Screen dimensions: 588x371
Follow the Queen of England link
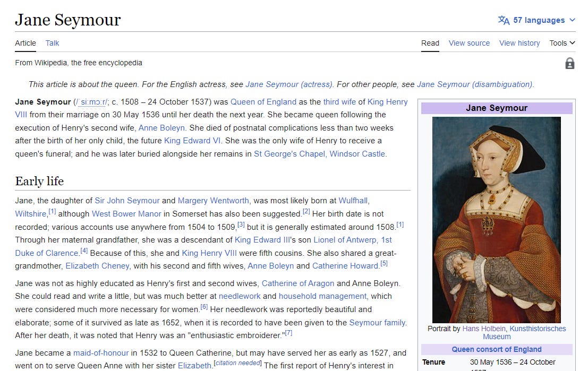pos(263,102)
